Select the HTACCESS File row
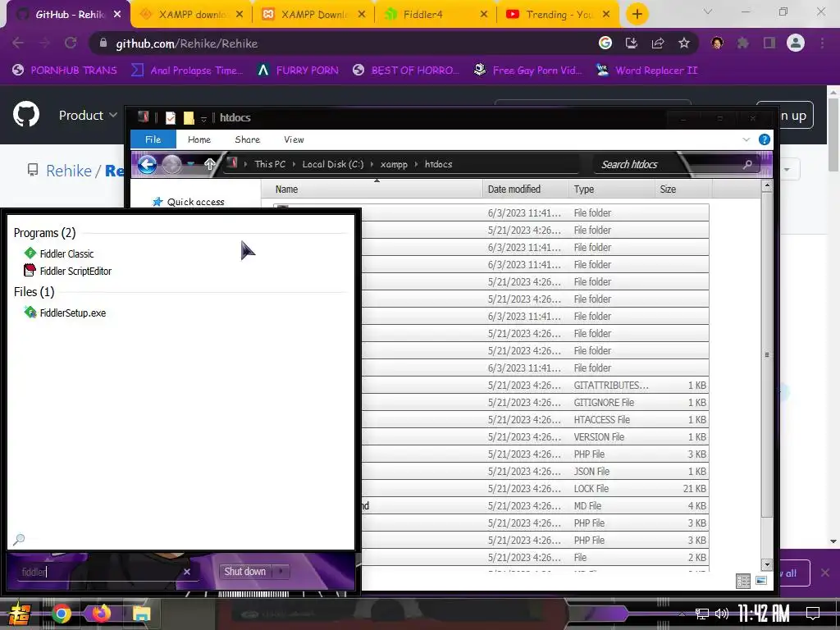 point(491,419)
